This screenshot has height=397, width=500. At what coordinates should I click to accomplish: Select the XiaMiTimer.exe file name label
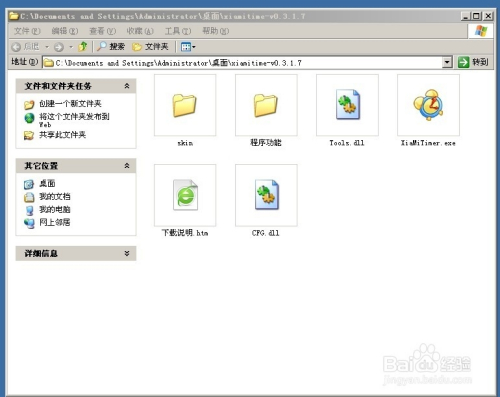tap(428, 143)
